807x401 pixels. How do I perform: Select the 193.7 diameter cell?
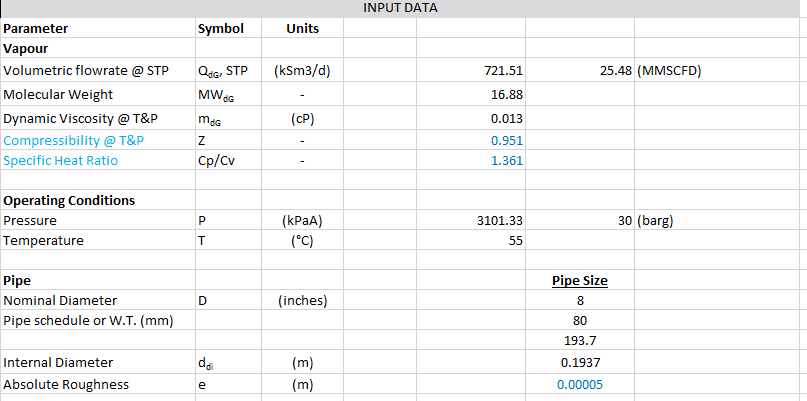pos(580,342)
